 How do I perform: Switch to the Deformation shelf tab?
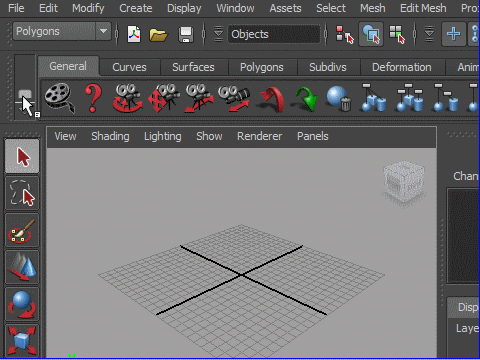point(402,67)
